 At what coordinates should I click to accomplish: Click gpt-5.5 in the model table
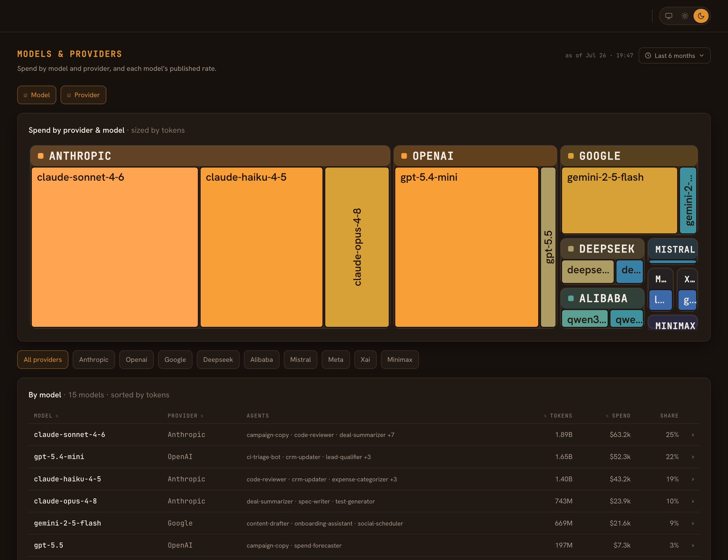49,546
